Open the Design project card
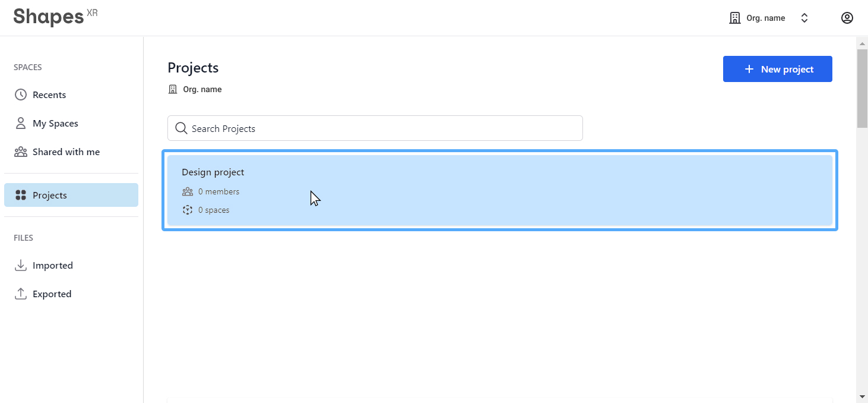This screenshot has height=403, width=868. [499, 190]
